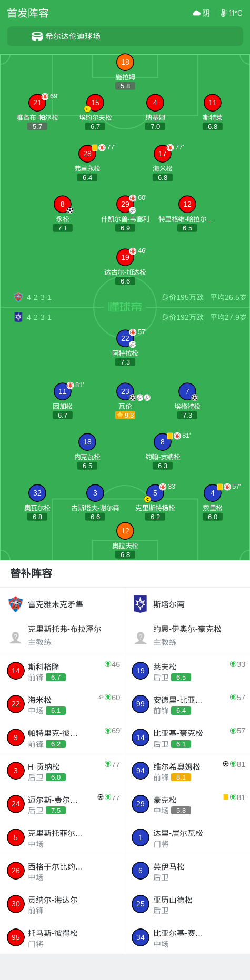The height and width of the screenshot is (980, 250).
Task: Tap red team 4-2-3-1 formation label
Action: 39,297
